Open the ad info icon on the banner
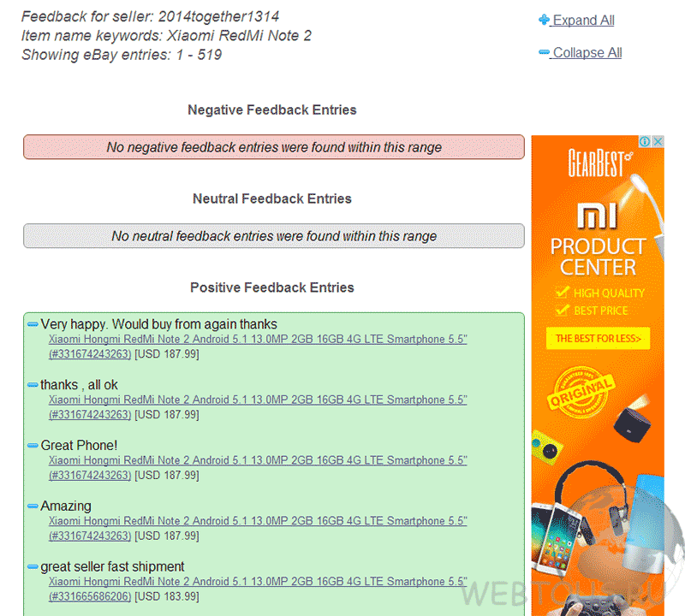685x616 pixels. [645, 141]
